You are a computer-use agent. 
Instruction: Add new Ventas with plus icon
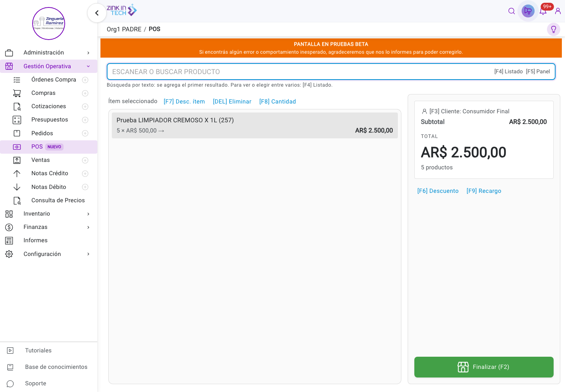pyautogui.click(x=85, y=160)
